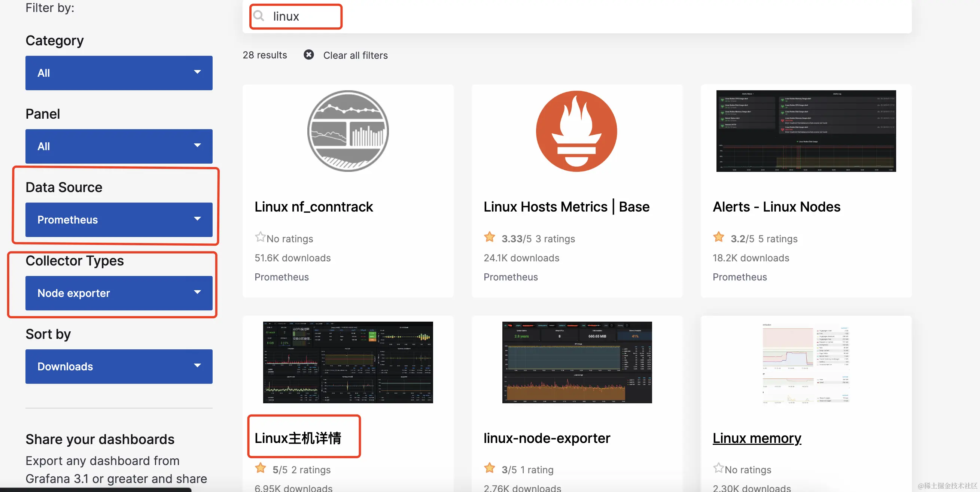Click the star next to 3.33/5 rating
The height and width of the screenshot is (492, 980).
point(489,237)
